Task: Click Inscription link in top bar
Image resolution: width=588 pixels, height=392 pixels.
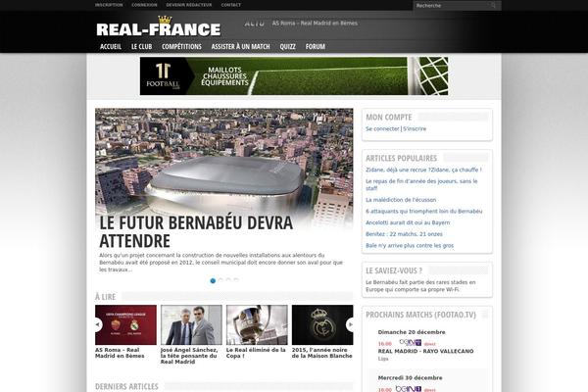Action: pos(109,5)
